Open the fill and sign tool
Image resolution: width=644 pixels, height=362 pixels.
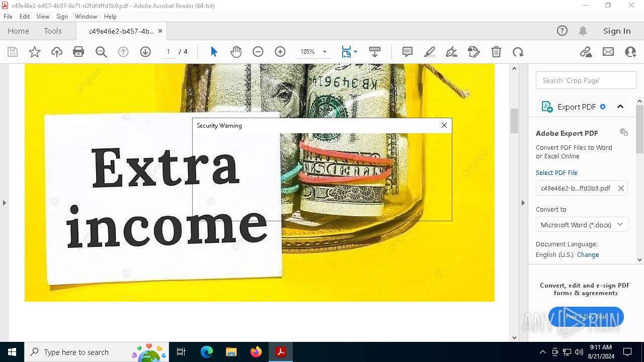(474, 52)
